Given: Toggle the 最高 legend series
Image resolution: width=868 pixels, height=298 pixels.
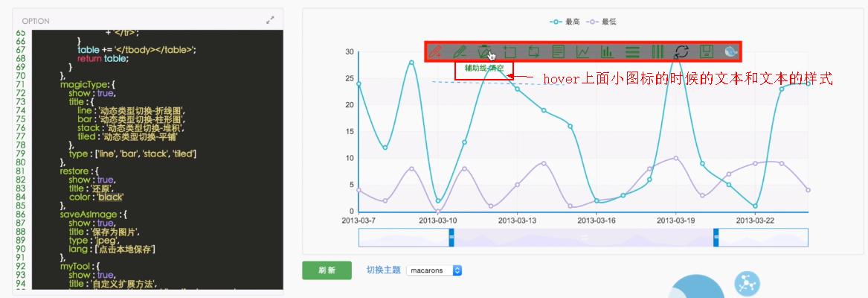Looking at the screenshot, I should coord(565,22).
